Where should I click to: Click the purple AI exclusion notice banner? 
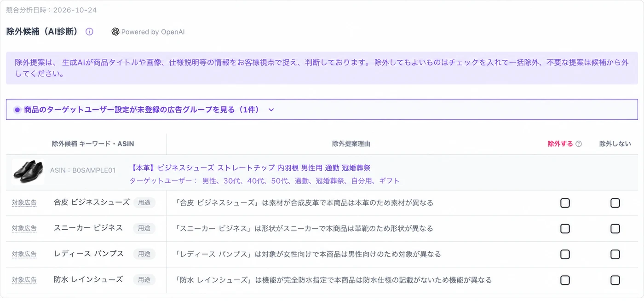click(322, 68)
